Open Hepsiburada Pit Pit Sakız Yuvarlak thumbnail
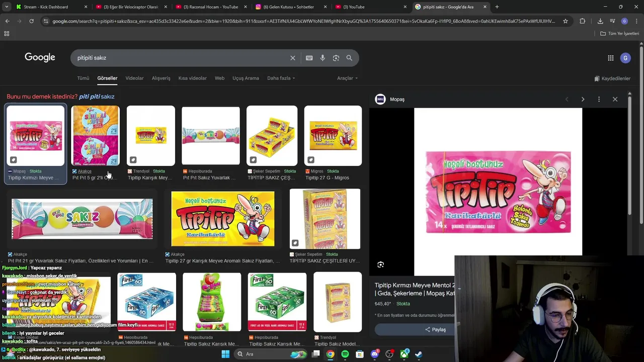 pyautogui.click(x=211, y=136)
